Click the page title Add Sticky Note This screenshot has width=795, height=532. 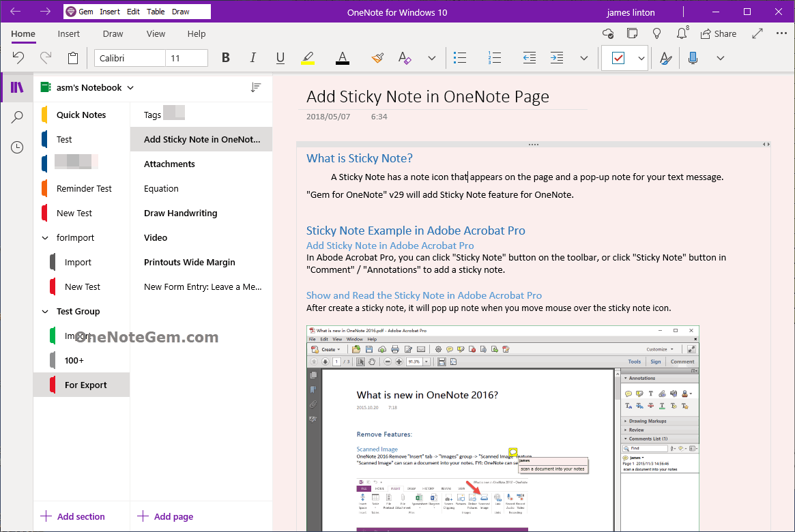point(427,96)
